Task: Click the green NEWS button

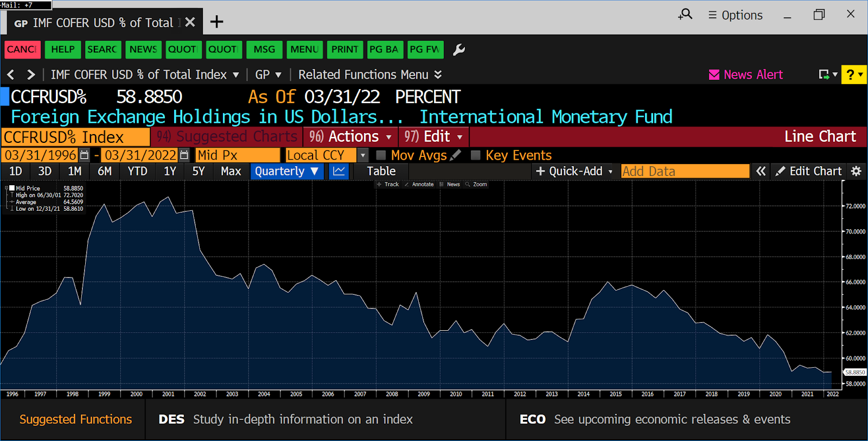Action: [x=143, y=49]
